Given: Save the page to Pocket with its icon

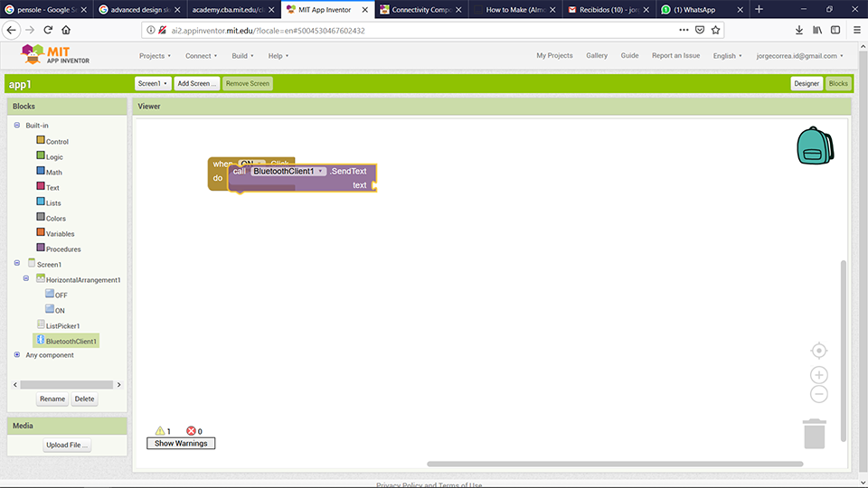Looking at the screenshot, I should point(700,30).
